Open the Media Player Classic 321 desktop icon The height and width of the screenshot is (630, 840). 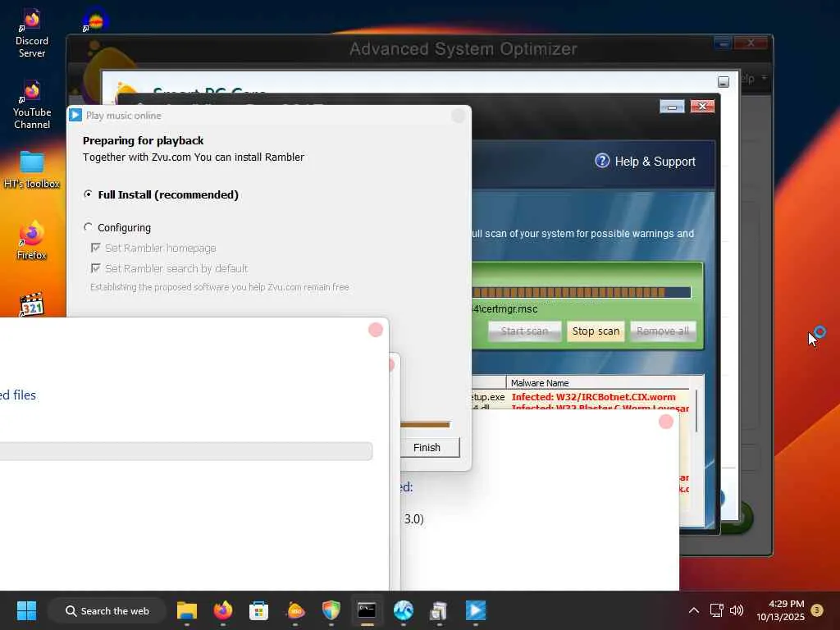[32, 305]
